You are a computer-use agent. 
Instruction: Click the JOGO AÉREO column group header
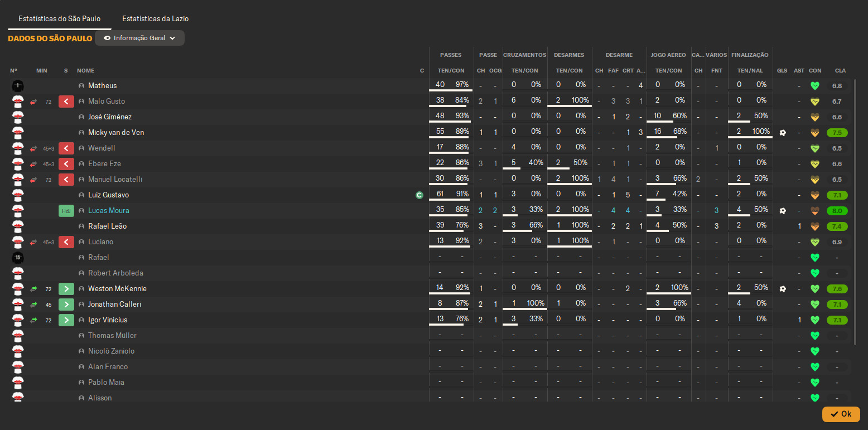coord(668,55)
